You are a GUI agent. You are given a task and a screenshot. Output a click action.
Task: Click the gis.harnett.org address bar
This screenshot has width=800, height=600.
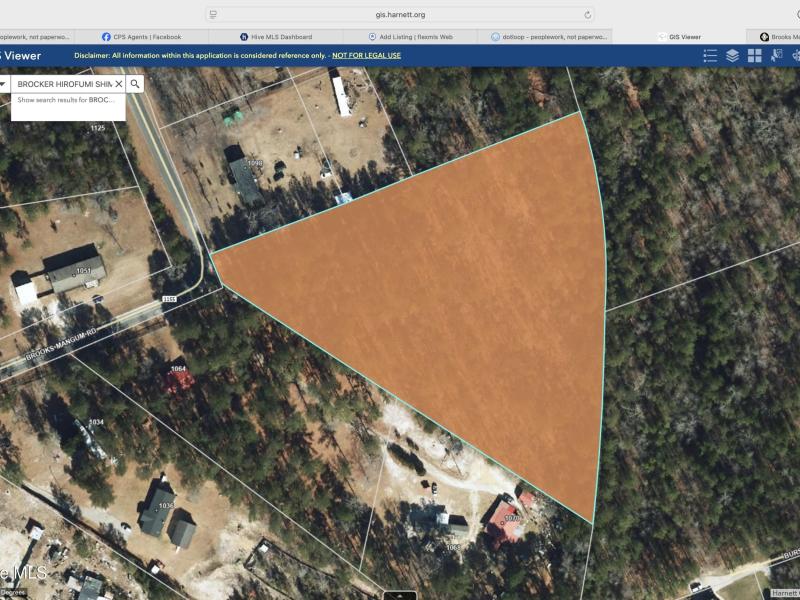(x=400, y=15)
